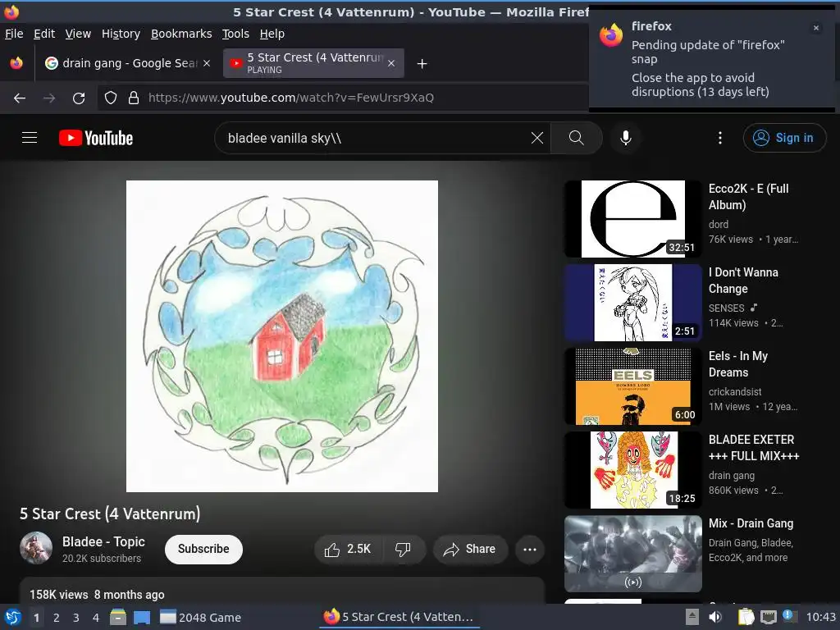Click the removable media tray icon
The height and width of the screenshot is (630, 840).
point(692,617)
